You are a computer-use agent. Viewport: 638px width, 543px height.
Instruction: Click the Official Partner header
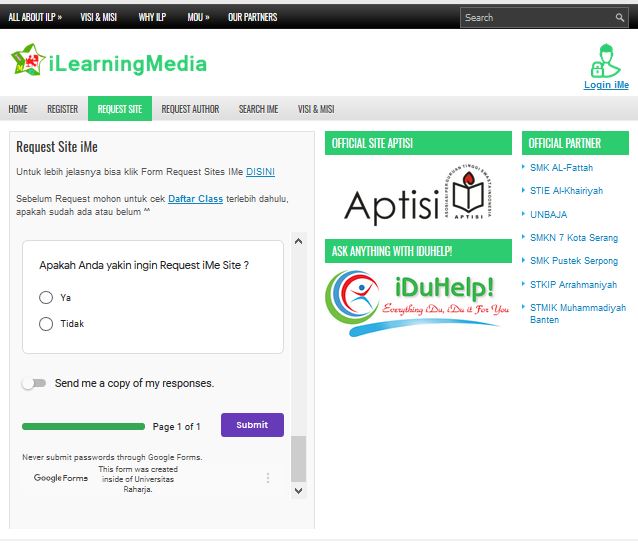click(x=575, y=143)
